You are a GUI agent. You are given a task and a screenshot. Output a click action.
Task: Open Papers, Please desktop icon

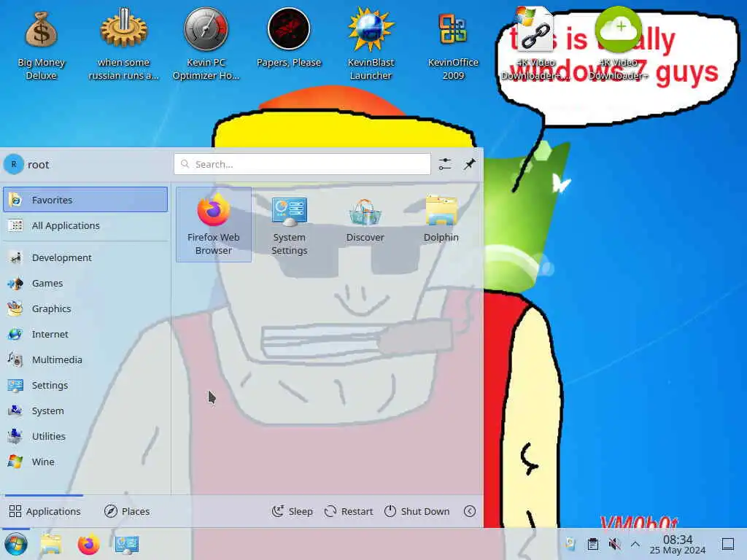(x=289, y=38)
